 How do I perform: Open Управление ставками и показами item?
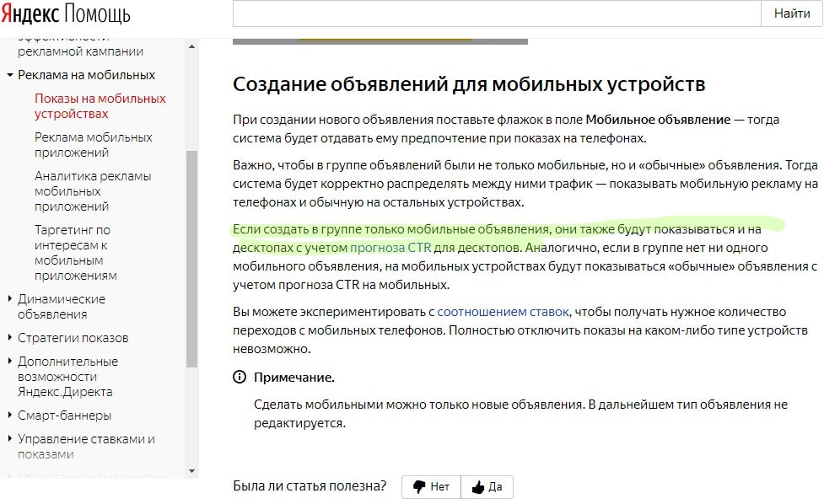86,446
